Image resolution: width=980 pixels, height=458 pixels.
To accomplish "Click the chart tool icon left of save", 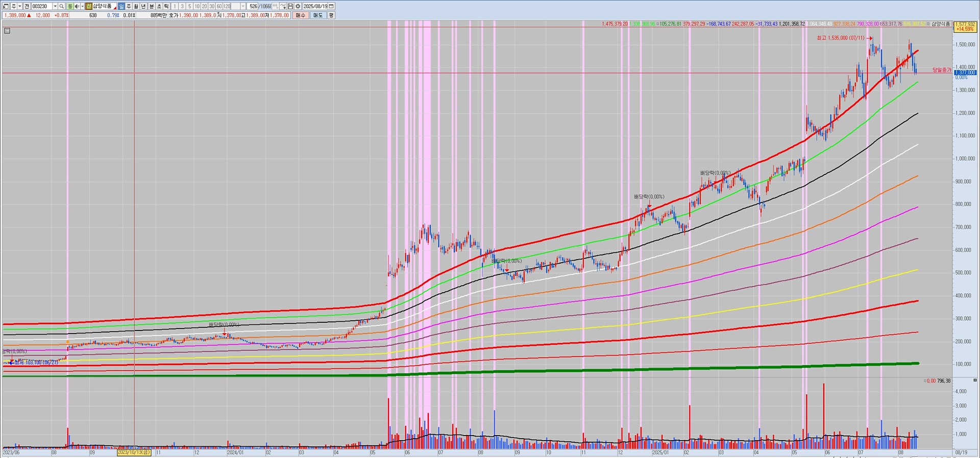I will [283, 6].
